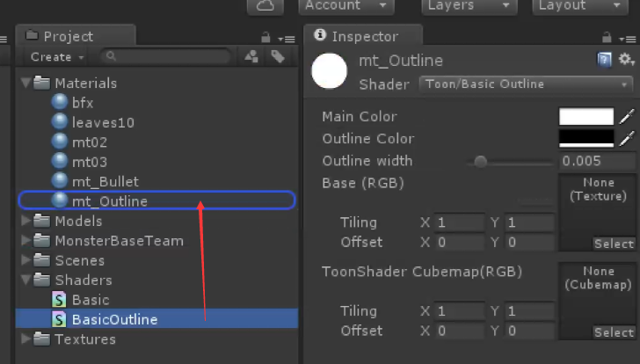Select the BasicOutline shader name
640x364 pixels.
[x=114, y=319]
